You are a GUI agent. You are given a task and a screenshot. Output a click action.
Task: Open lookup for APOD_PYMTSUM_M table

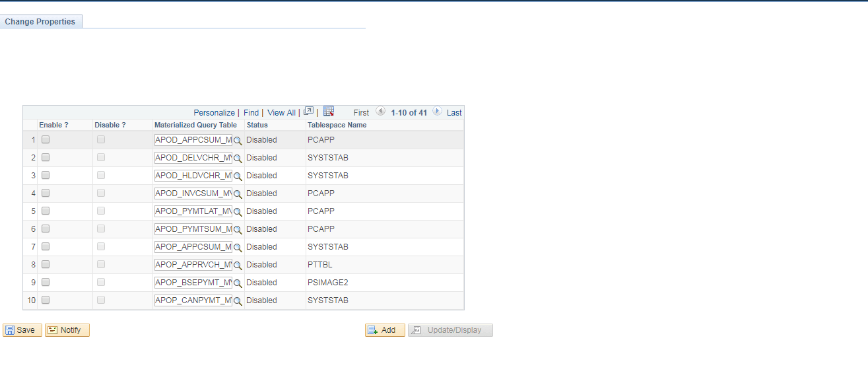point(238,230)
